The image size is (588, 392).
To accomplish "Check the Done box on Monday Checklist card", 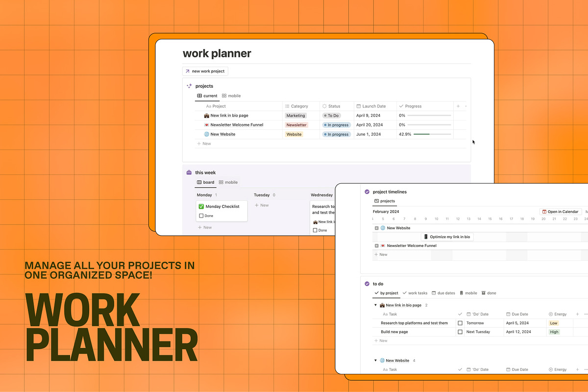I will (x=201, y=216).
